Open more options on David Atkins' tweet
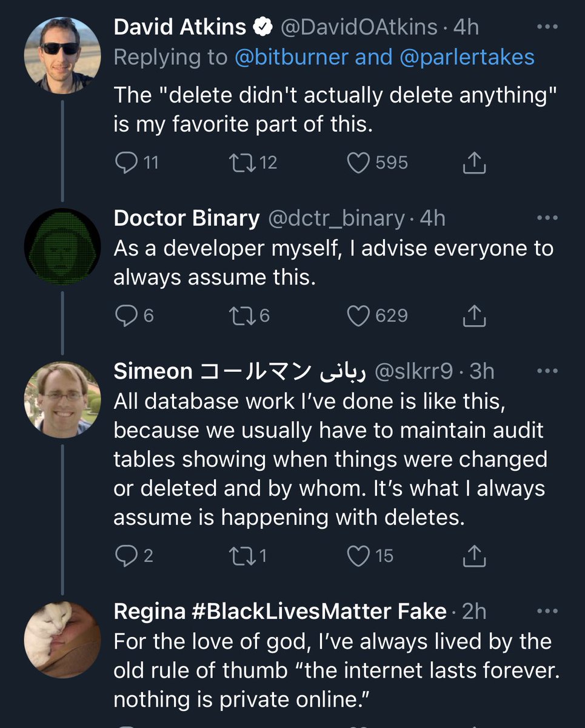This screenshot has height=728, width=585. pyautogui.click(x=547, y=27)
